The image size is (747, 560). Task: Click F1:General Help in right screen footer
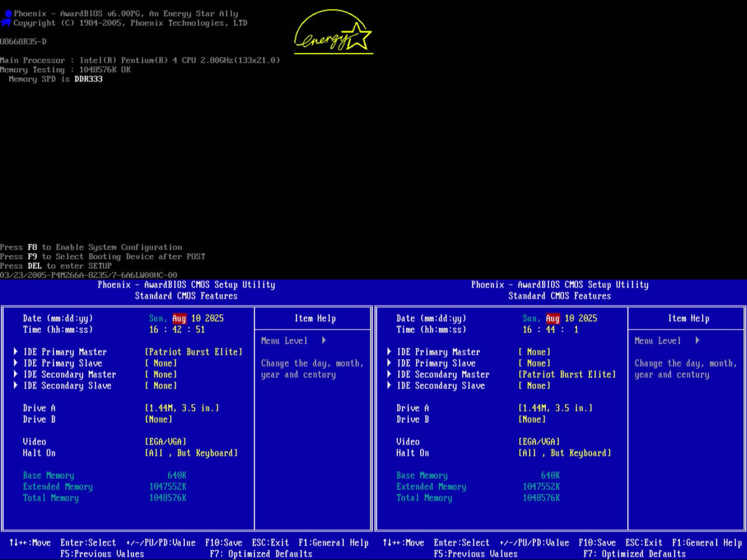707,543
